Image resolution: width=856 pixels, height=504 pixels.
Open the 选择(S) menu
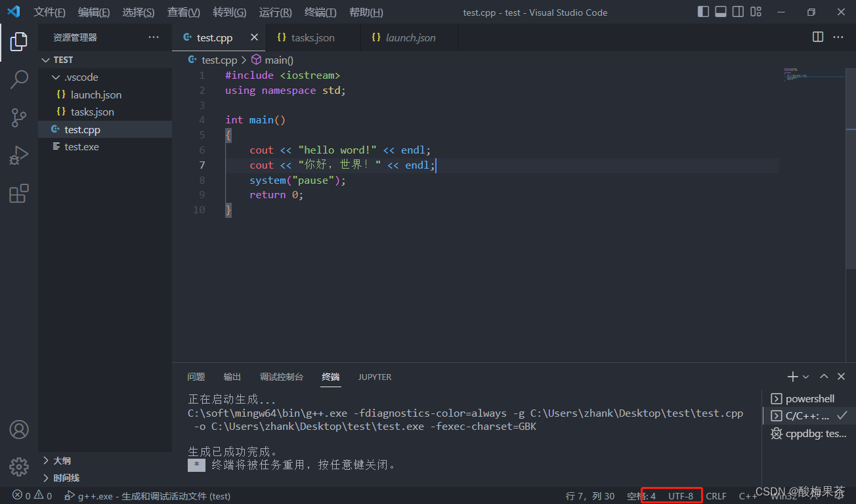pos(139,12)
